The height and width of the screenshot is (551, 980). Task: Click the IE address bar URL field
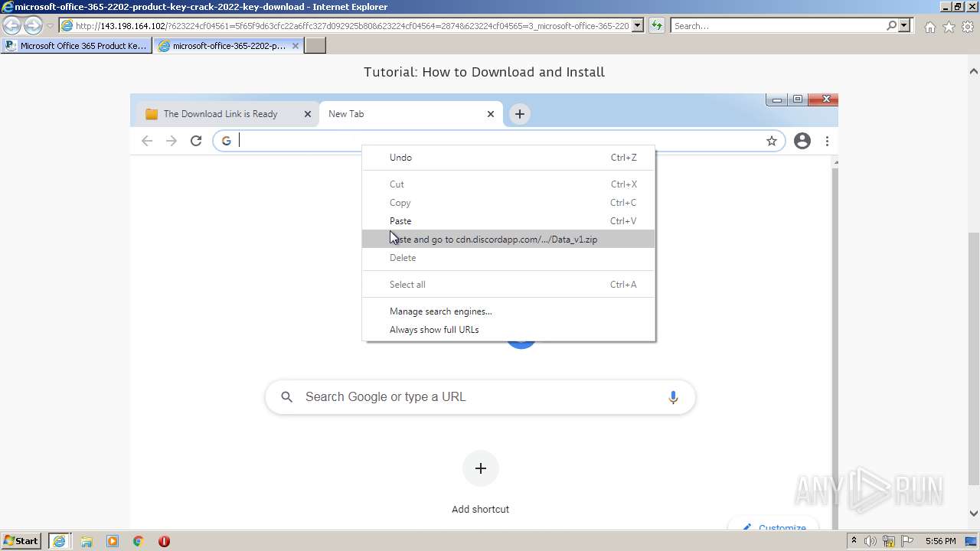point(352,26)
